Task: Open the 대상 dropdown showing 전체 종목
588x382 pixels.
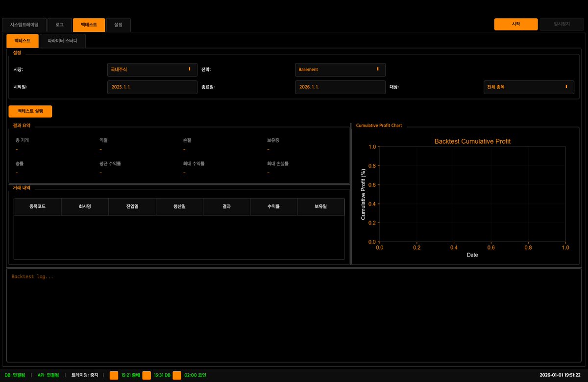Action: [x=528, y=87]
